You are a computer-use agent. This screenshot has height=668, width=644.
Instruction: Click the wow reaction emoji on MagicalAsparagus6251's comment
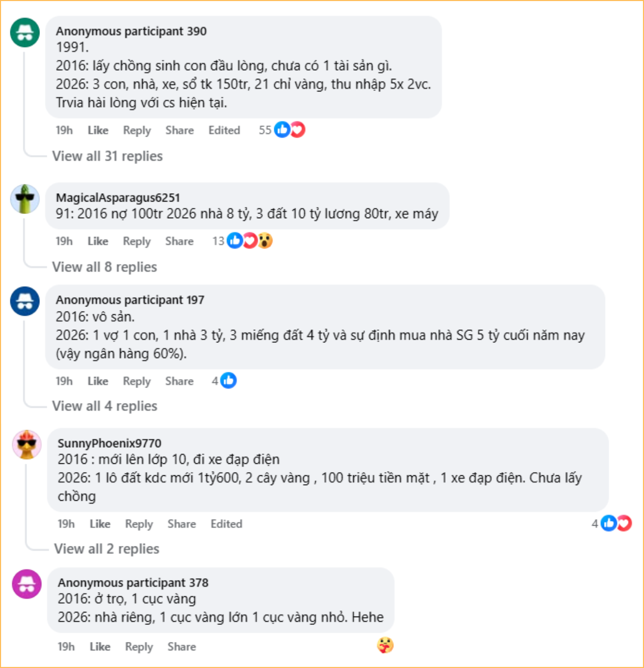point(265,241)
